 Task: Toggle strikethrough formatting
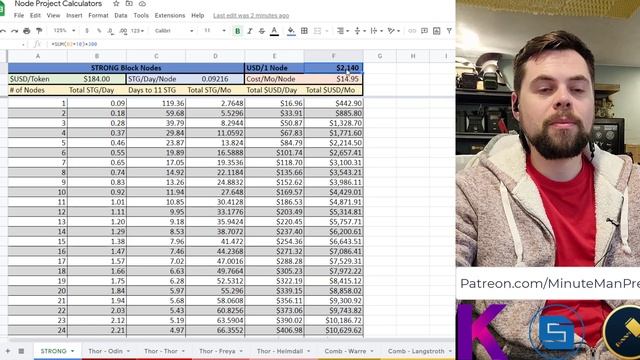(262, 31)
